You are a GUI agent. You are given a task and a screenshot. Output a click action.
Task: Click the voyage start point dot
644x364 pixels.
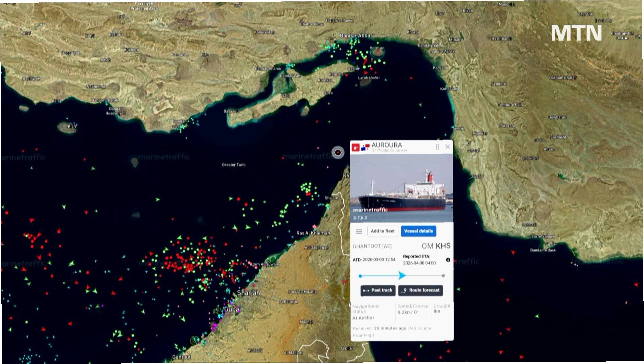pos(360,276)
